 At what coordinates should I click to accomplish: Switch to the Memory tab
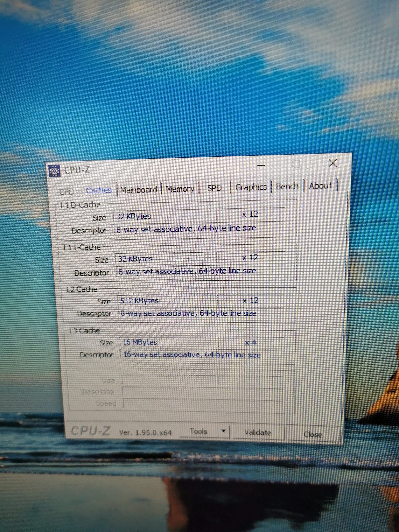tap(180, 189)
